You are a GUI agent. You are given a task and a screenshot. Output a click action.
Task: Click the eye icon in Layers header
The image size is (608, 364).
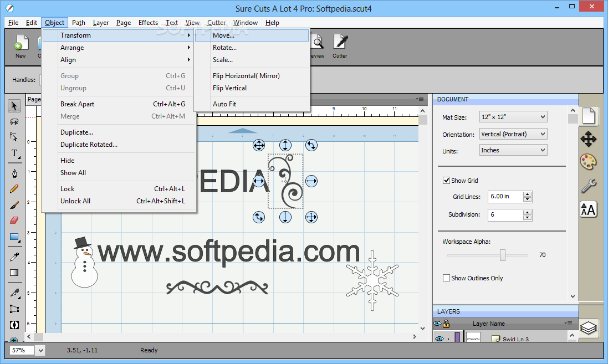tap(438, 324)
